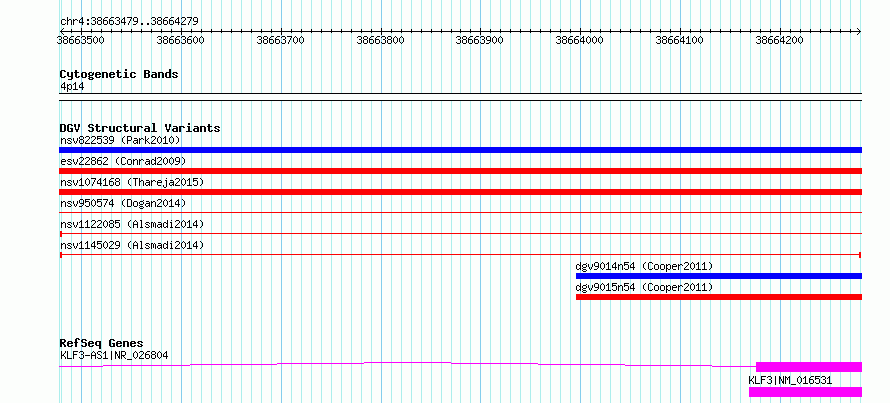Select gene label KLF3|NM_016531

790,380
